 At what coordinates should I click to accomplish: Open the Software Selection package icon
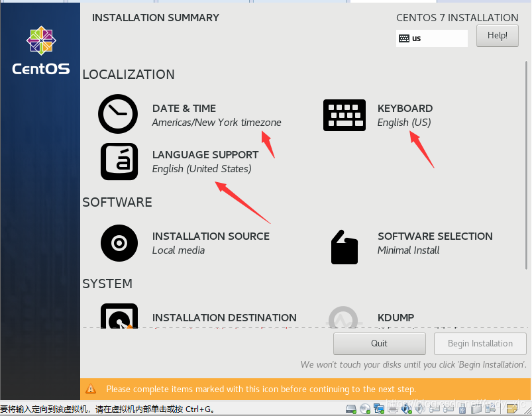344,247
